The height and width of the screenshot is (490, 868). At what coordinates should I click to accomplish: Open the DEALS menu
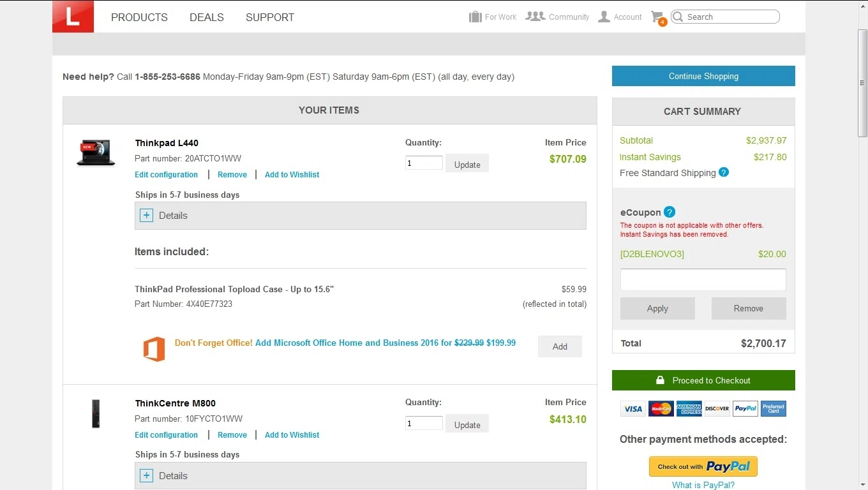pos(207,17)
